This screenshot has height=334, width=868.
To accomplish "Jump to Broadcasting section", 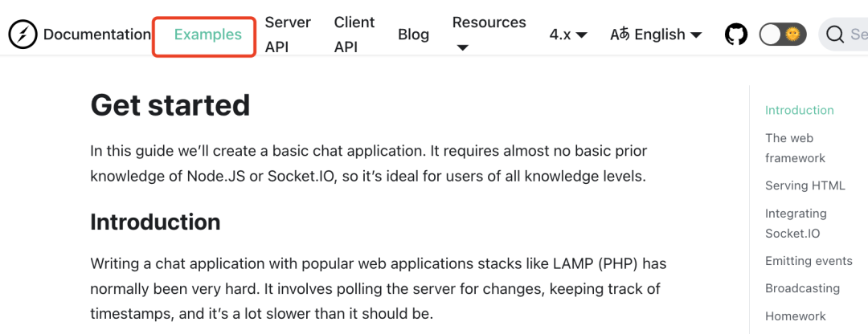I will click(802, 288).
